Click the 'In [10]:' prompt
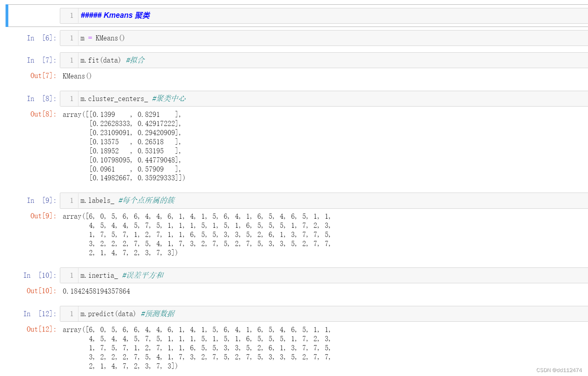The height and width of the screenshot is (376, 588). coord(40,275)
